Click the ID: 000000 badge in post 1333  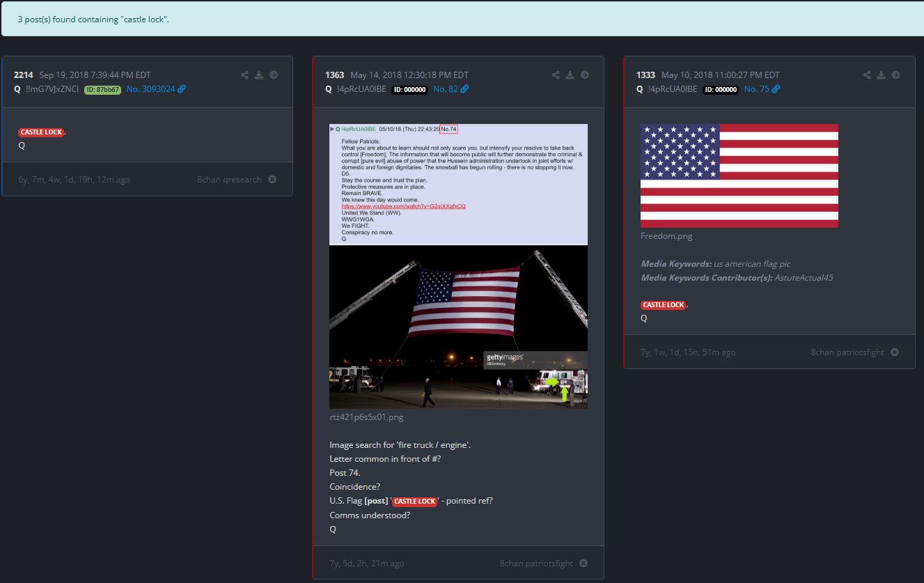[721, 90]
